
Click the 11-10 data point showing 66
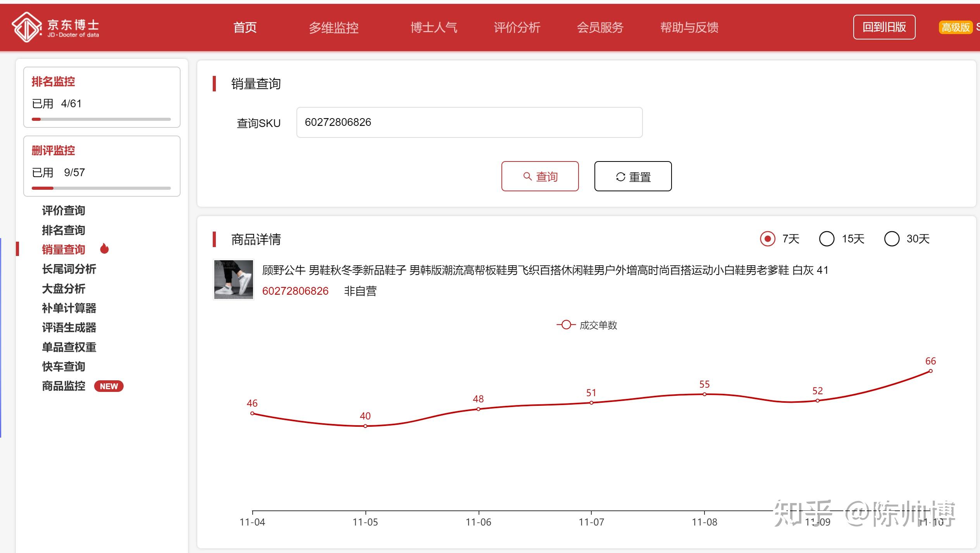pyautogui.click(x=930, y=371)
